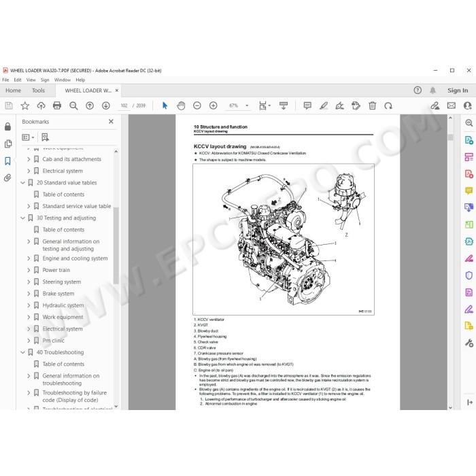
Task: Open the Help question mark icon
Action: click(418, 90)
